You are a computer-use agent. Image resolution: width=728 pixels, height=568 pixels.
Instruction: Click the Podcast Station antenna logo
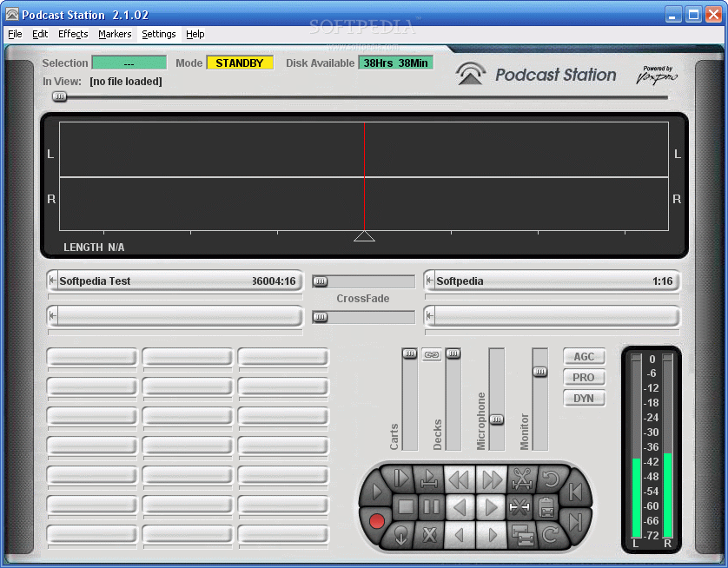coord(471,74)
